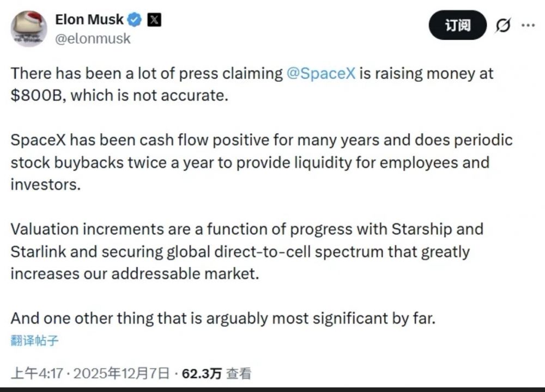
Task: Click the 订阅 subscribe button
Action: click(457, 25)
